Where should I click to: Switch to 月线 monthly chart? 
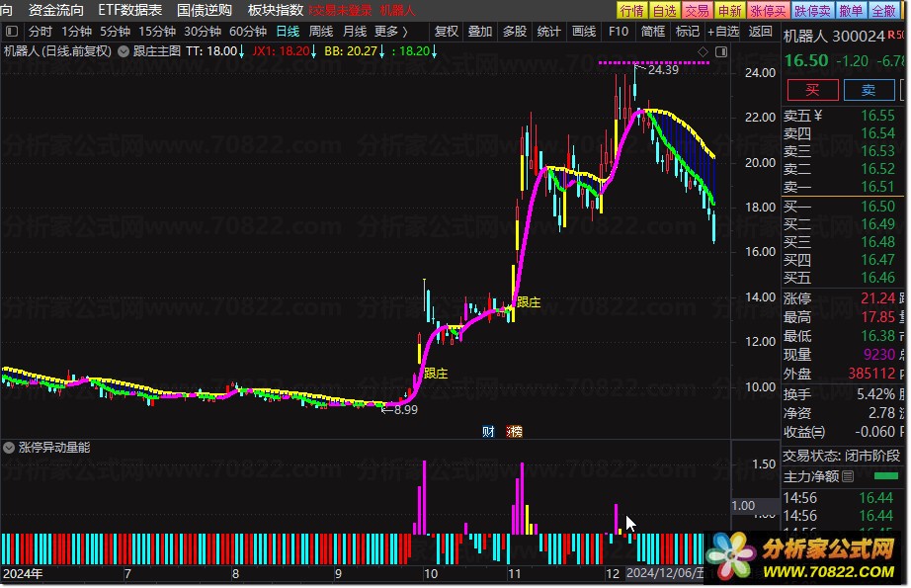[x=355, y=32]
